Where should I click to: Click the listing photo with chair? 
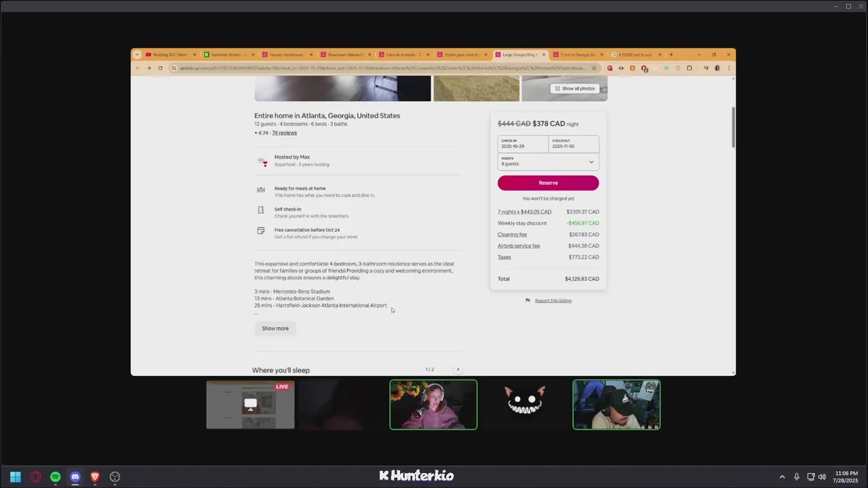click(342, 89)
